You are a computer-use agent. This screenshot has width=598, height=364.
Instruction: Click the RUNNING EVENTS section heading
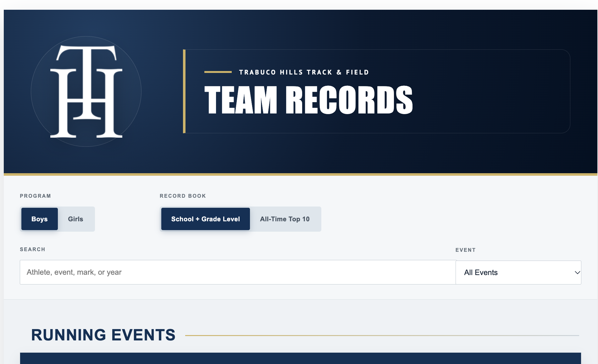[103, 335]
